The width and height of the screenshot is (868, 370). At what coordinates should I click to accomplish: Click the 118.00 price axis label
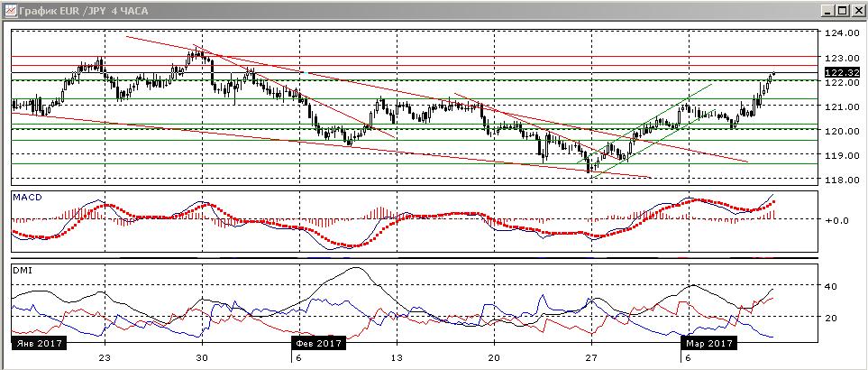842,180
